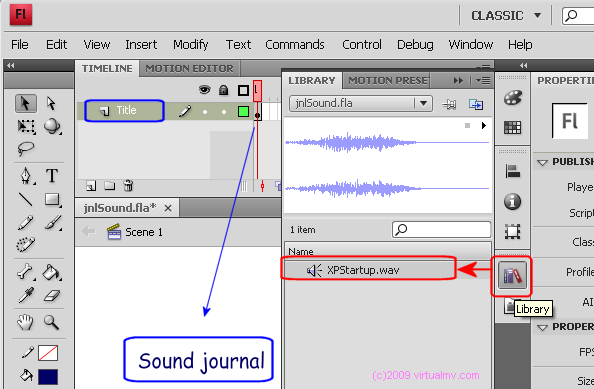The image size is (594, 389).
Task: Open the File menu
Action: (x=20, y=45)
